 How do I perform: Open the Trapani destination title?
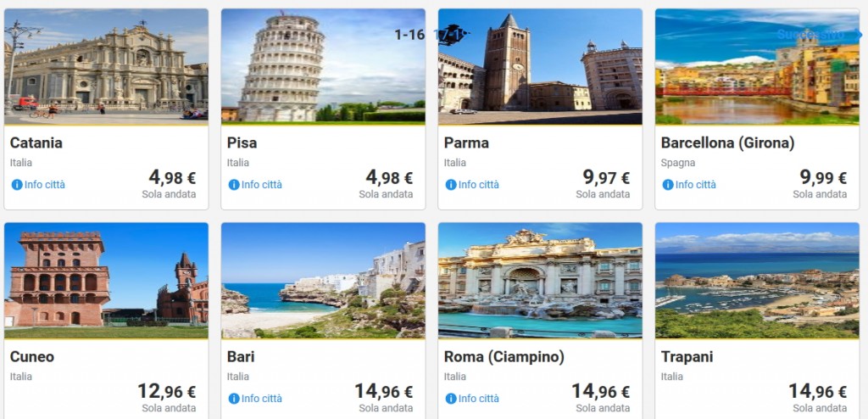tap(687, 357)
